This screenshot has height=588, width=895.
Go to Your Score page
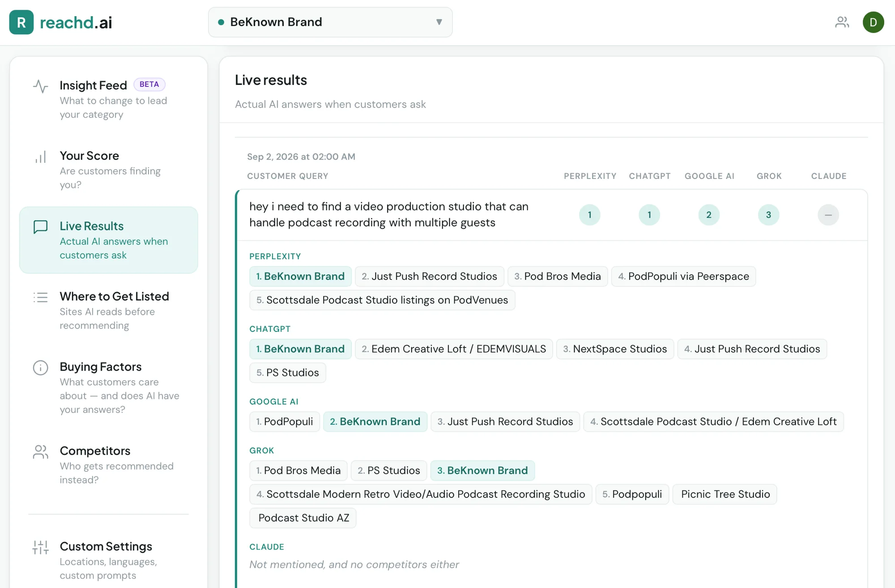pyautogui.click(x=109, y=169)
